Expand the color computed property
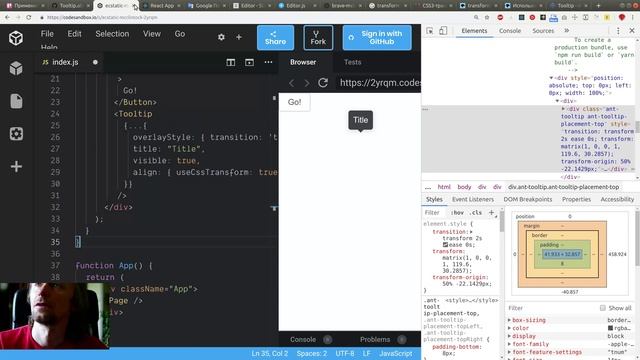This screenshot has width=640, height=360. click(509, 328)
